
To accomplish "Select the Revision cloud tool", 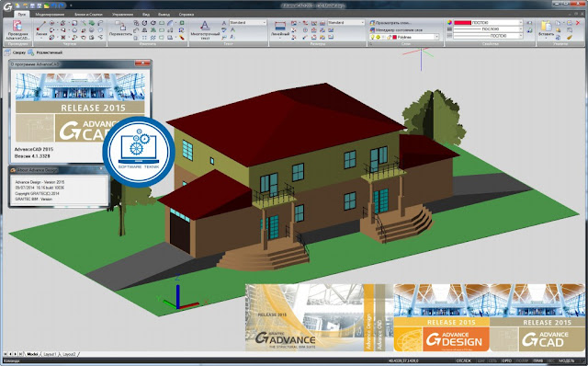I will pyautogui.click(x=100, y=30).
